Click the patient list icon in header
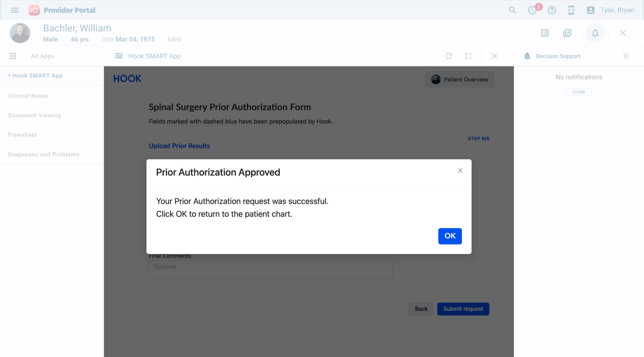The width and height of the screenshot is (644, 357). 545,33
